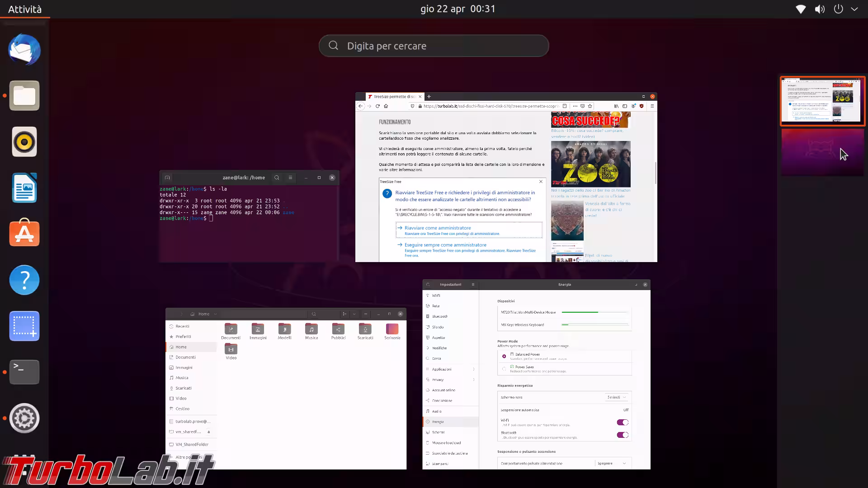Launch the Screenshot tool dock icon
This screenshot has width=868, height=488.
point(24,326)
